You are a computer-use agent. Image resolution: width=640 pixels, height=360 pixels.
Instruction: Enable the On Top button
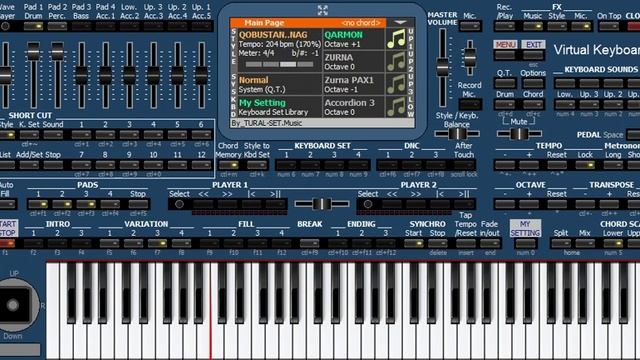(x=609, y=26)
